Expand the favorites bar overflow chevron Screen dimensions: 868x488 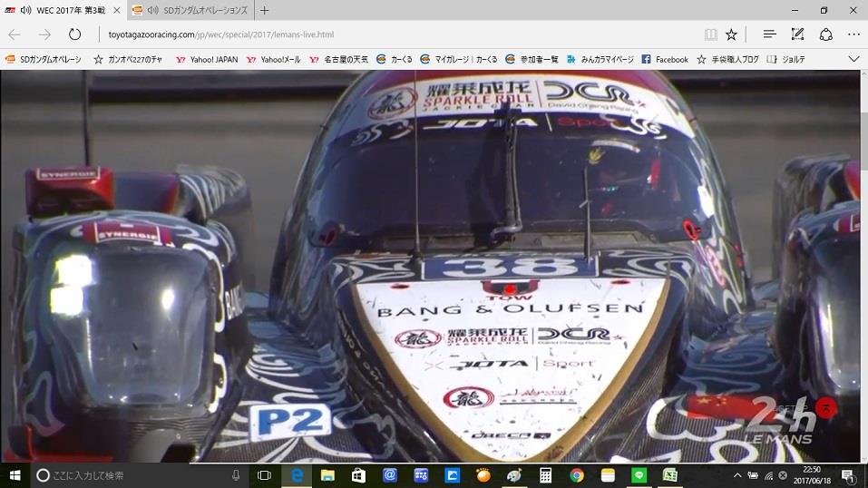[x=853, y=59]
